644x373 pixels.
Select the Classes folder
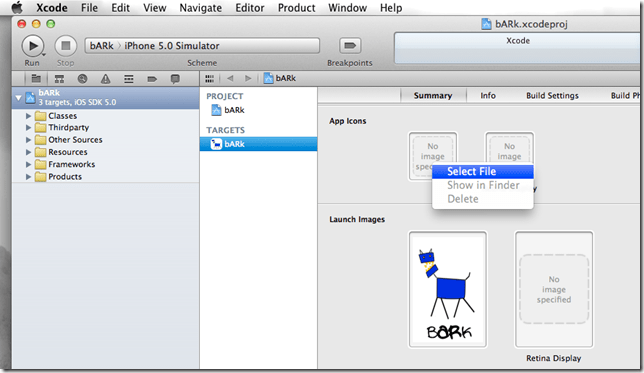(56, 116)
